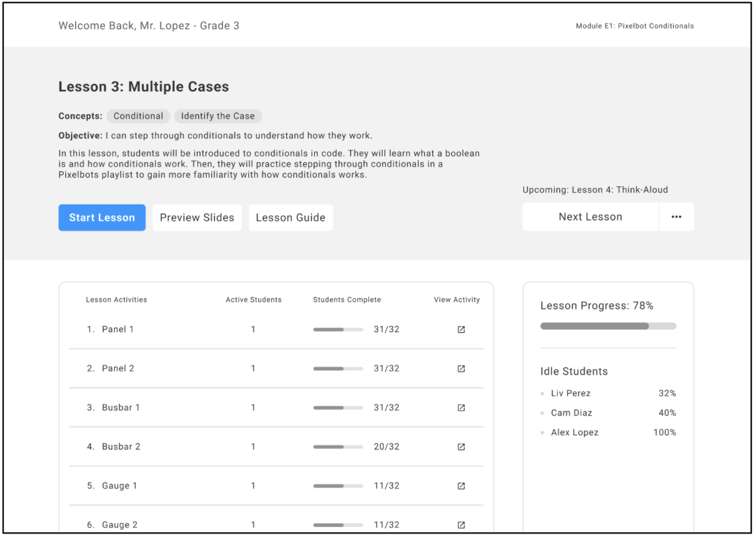Open Gauge 1 activity external link icon
Screen dimensions: 756x538
pos(461,486)
